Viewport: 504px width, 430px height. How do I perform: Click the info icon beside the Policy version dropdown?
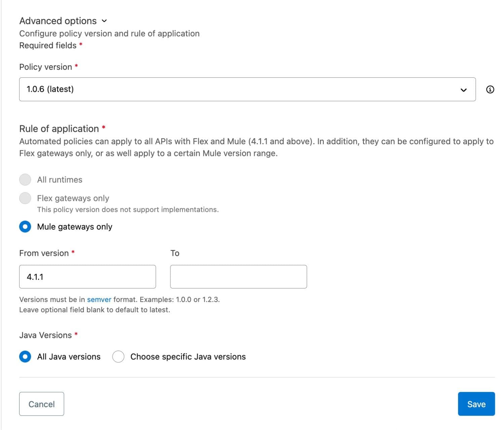click(x=490, y=89)
